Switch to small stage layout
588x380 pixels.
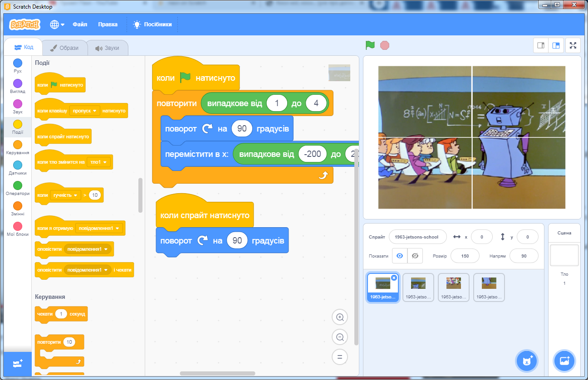pos(540,45)
